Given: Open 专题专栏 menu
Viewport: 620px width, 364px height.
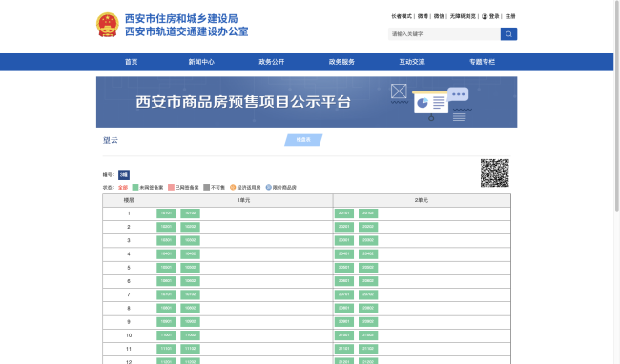Looking at the screenshot, I should coord(482,62).
